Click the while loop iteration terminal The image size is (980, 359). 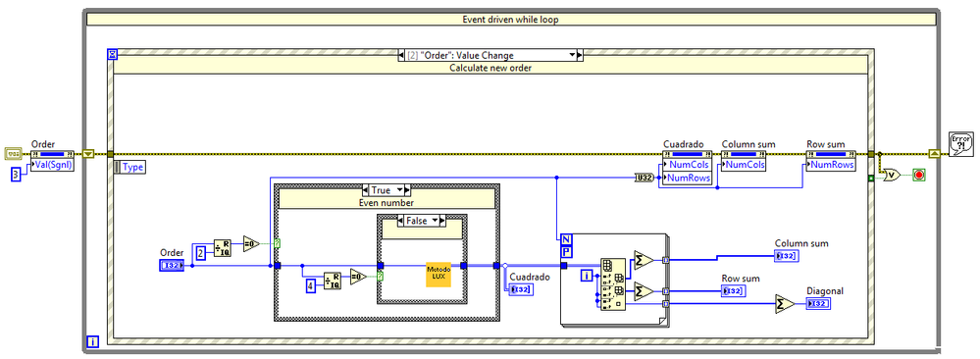92,341
